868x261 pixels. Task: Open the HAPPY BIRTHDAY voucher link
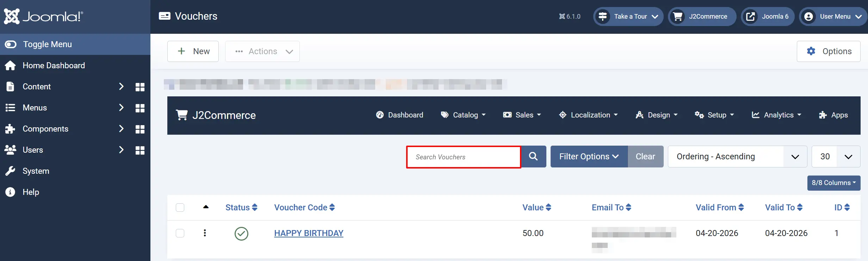309,233
